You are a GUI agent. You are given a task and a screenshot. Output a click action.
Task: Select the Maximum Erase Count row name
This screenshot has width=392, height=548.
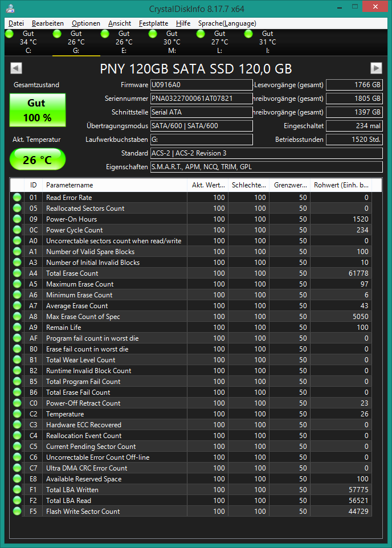[80, 284]
